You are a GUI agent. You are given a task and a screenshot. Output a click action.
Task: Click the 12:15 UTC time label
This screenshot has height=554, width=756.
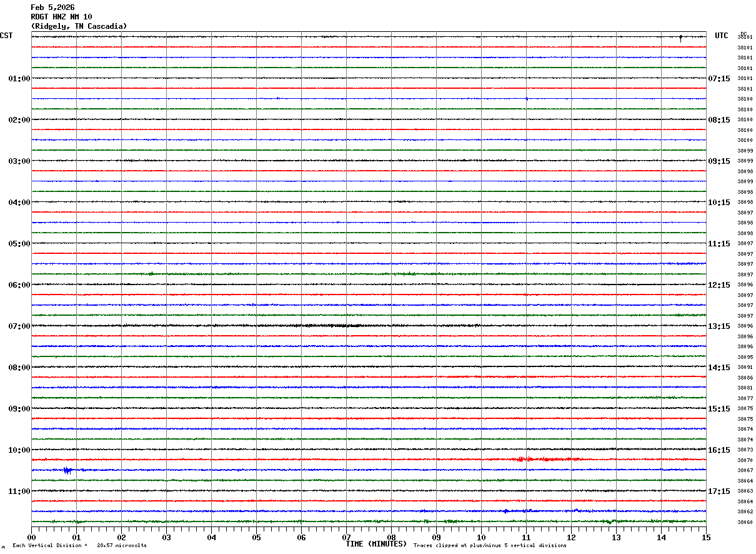pyautogui.click(x=719, y=285)
